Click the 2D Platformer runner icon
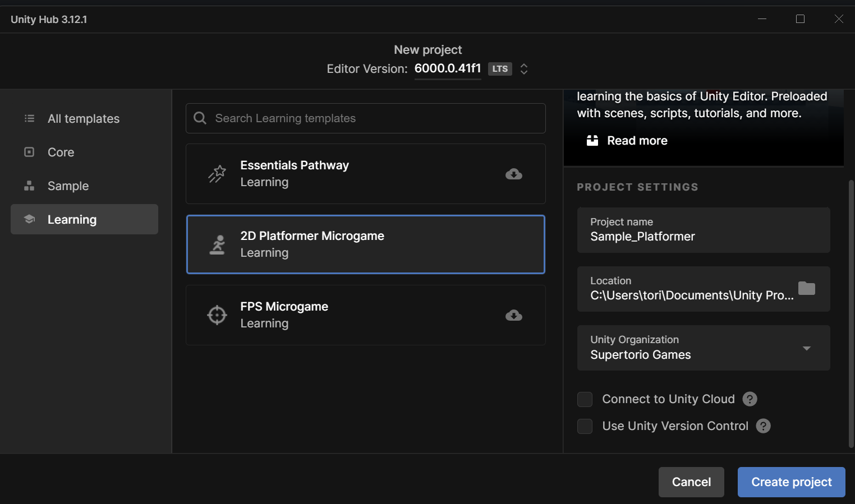Viewport: 855px width, 504px height. pyautogui.click(x=217, y=244)
